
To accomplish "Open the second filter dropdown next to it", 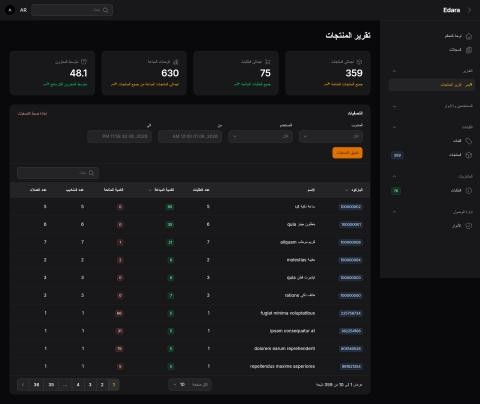I will click(x=260, y=136).
